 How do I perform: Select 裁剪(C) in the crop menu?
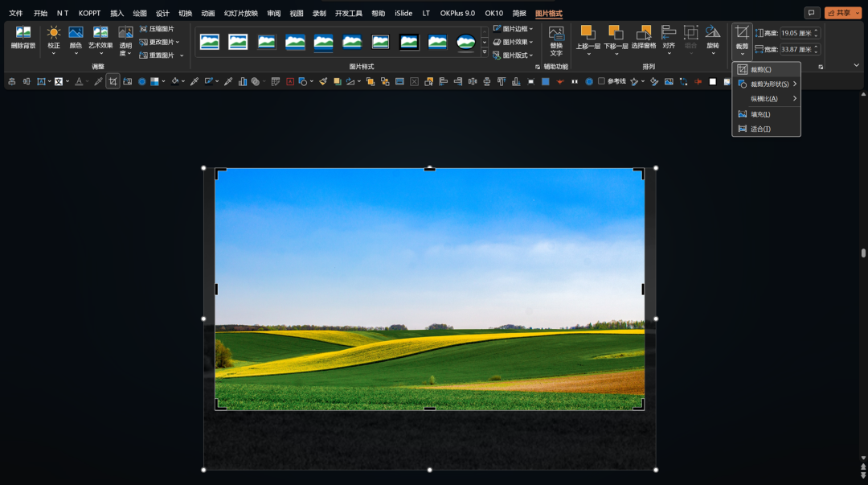(766, 69)
